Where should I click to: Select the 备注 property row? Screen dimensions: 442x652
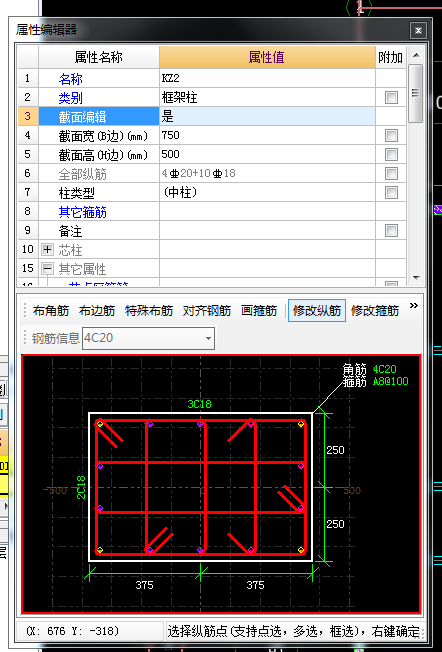[99, 230]
